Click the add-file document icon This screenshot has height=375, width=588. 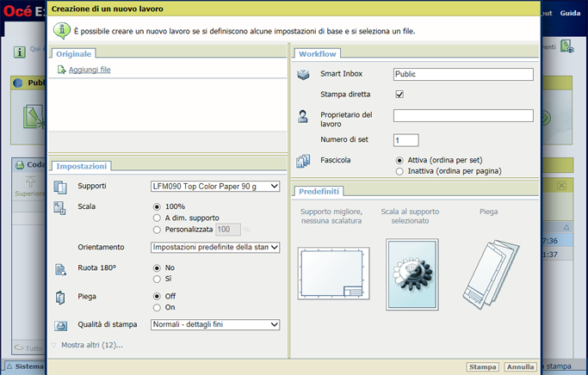coord(61,70)
